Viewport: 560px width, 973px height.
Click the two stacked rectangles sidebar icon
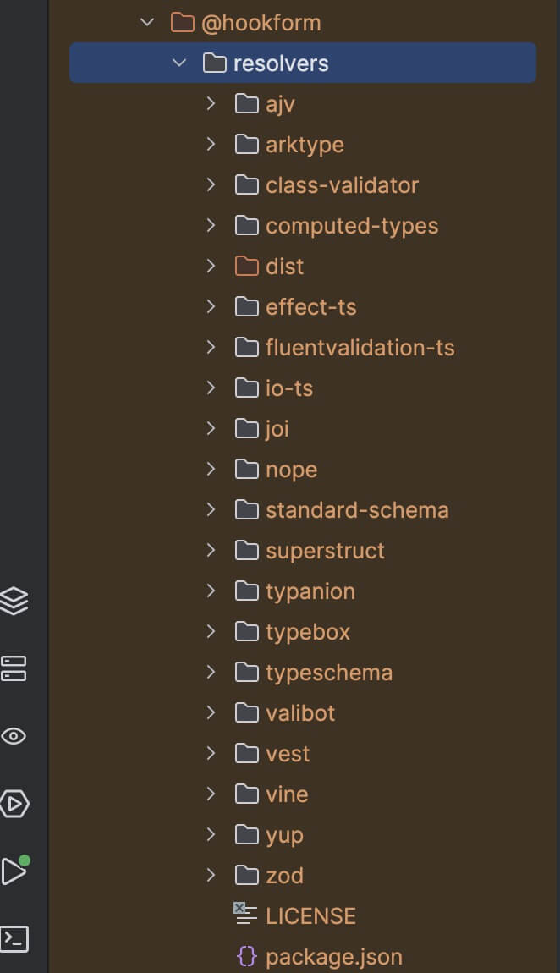[14, 668]
